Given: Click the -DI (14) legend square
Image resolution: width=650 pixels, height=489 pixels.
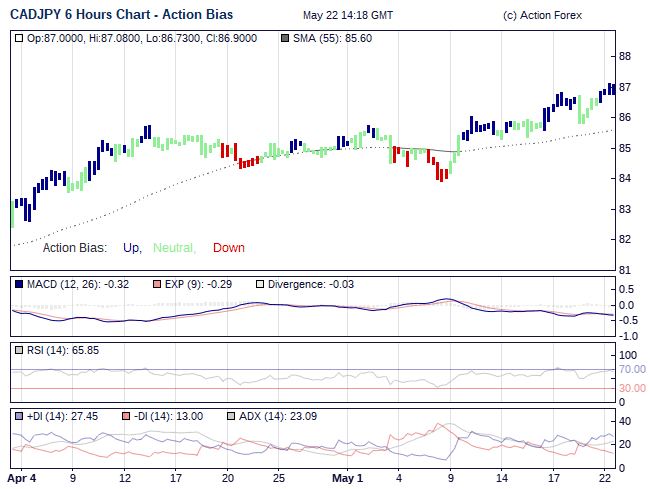Looking at the screenshot, I should 126,415.
